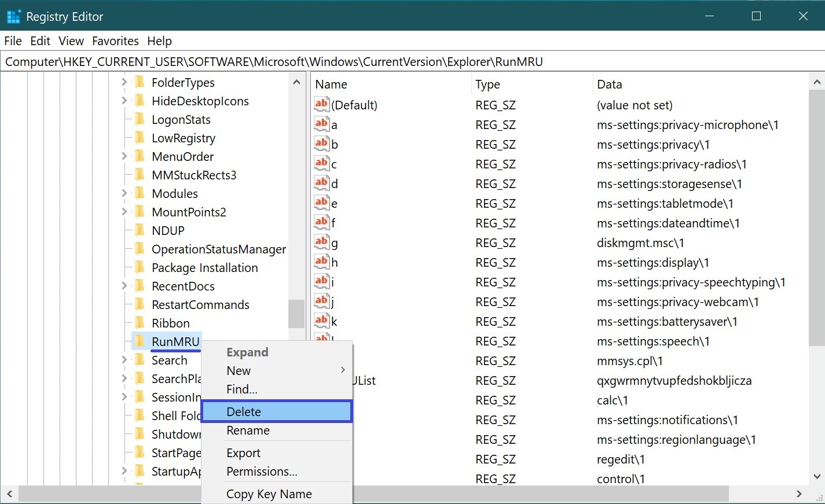The width and height of the screenshot is (825, 504).
Task: Click the RecentDocs folder icon
Action: tap(140, 286)
